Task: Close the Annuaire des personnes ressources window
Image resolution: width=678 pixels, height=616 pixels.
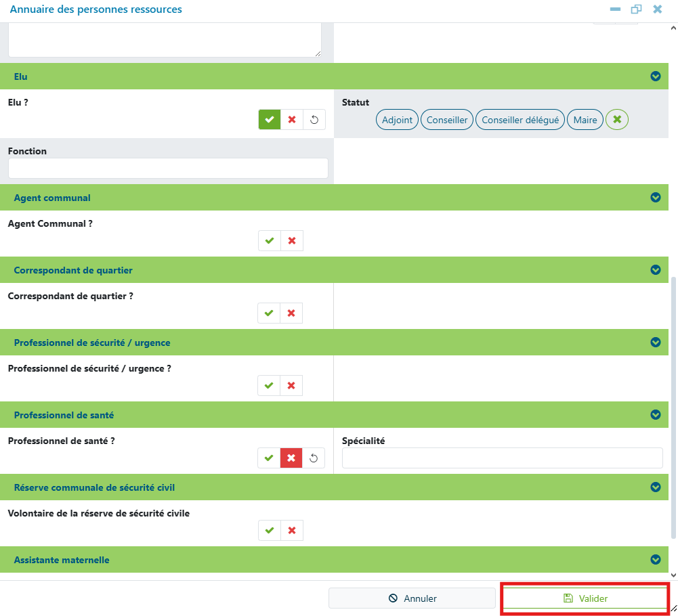Action: [657, 9]
